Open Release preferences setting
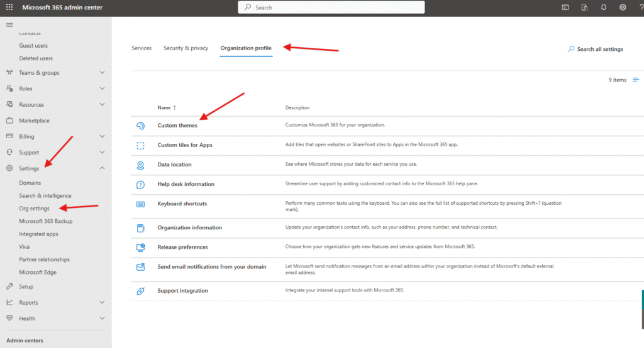 [x=182, y=247]
